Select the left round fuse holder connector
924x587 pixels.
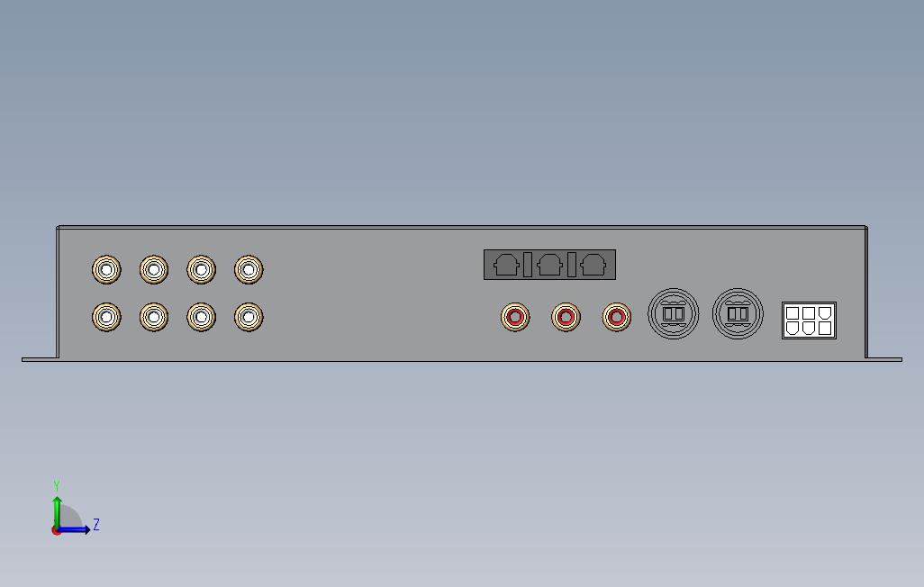coord(674,313)
